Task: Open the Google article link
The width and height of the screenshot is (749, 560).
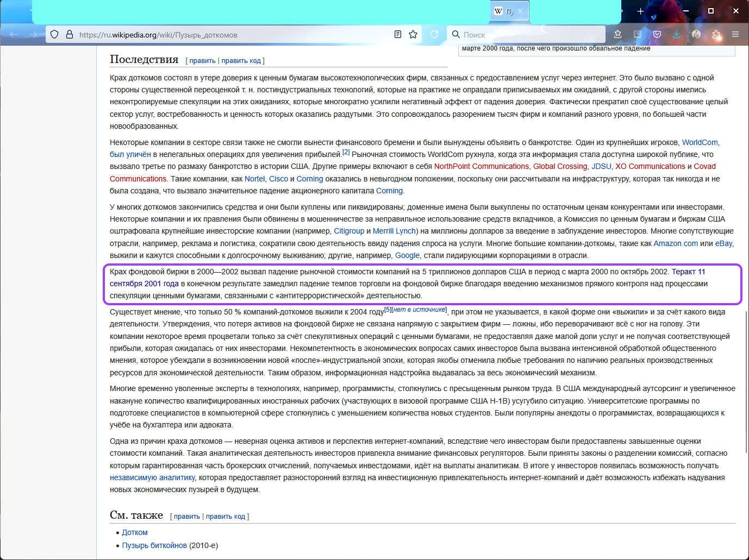Action: [x=407, y=255]
